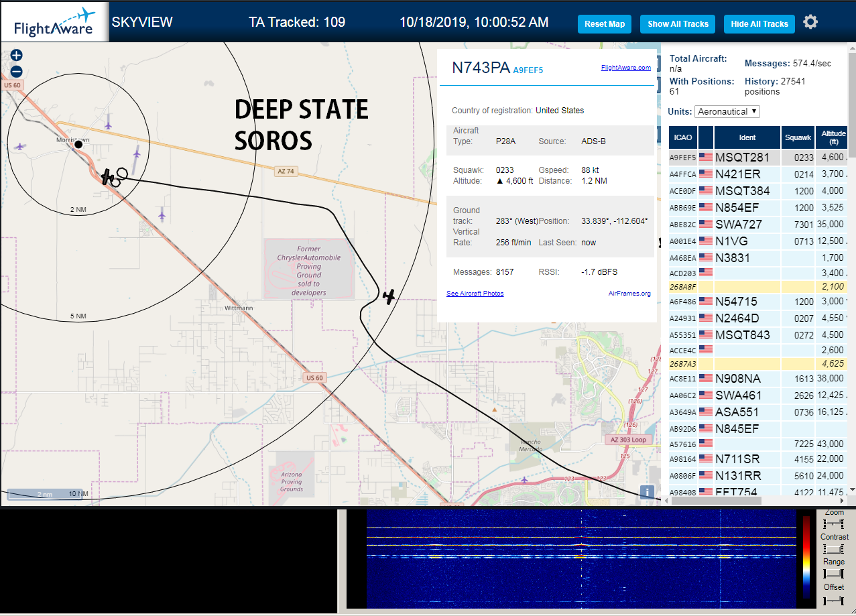Sort table by Squawk column header

coord(798,137)
